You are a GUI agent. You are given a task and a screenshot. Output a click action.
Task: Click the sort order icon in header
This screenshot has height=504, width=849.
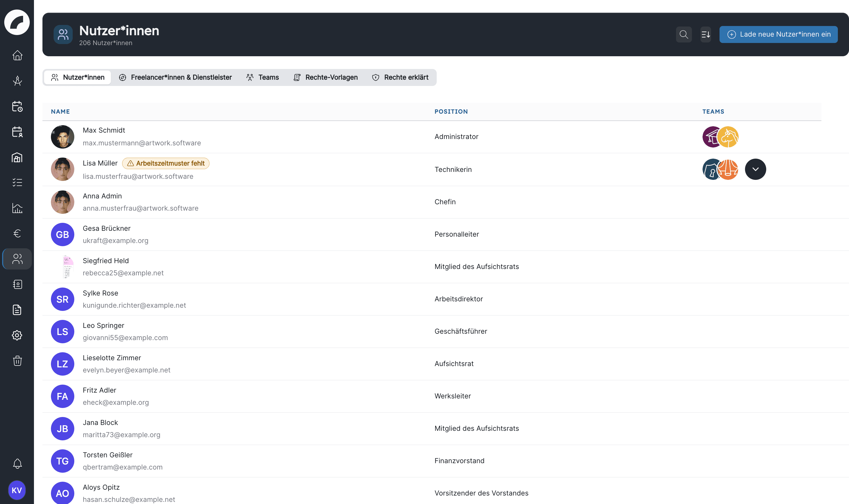click(706, 34)
